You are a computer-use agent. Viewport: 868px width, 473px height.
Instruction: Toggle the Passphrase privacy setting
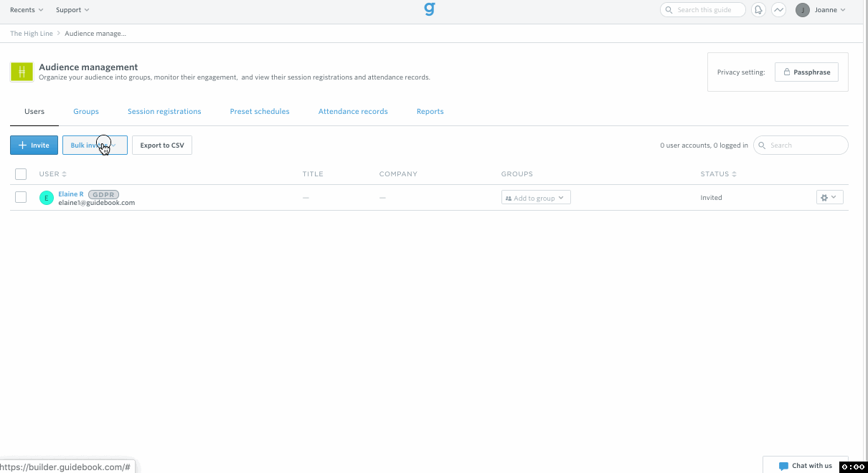(x=806, y=72)
